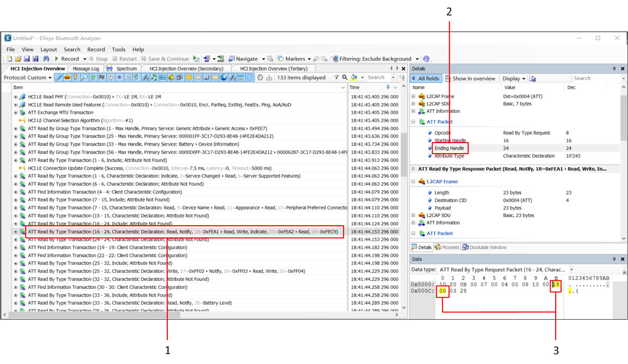Image resolution: width=628 pixels, height=364 pixels.
Task: Switch to the Message Log tab
Action: click(86, 69)
